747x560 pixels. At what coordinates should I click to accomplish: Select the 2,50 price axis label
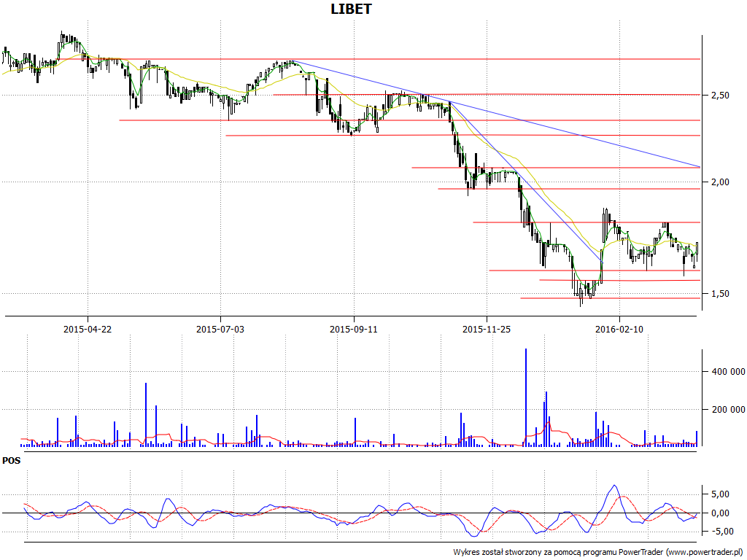tap(720, 96)
